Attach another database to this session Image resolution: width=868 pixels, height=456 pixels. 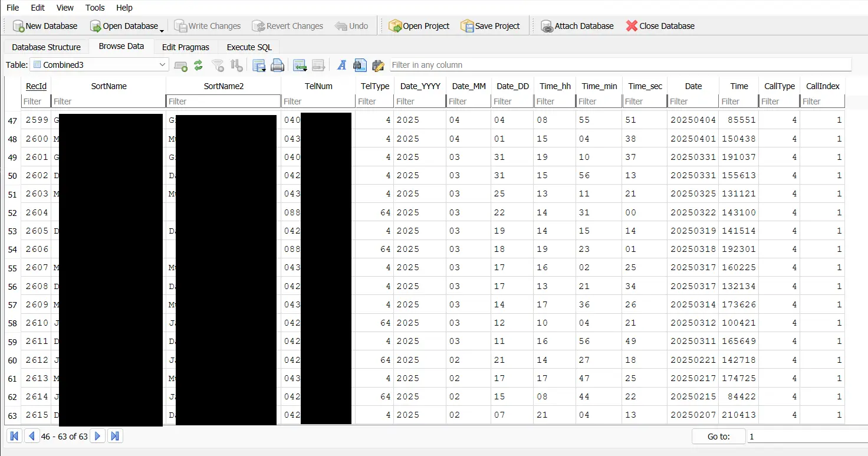[577, 26]
